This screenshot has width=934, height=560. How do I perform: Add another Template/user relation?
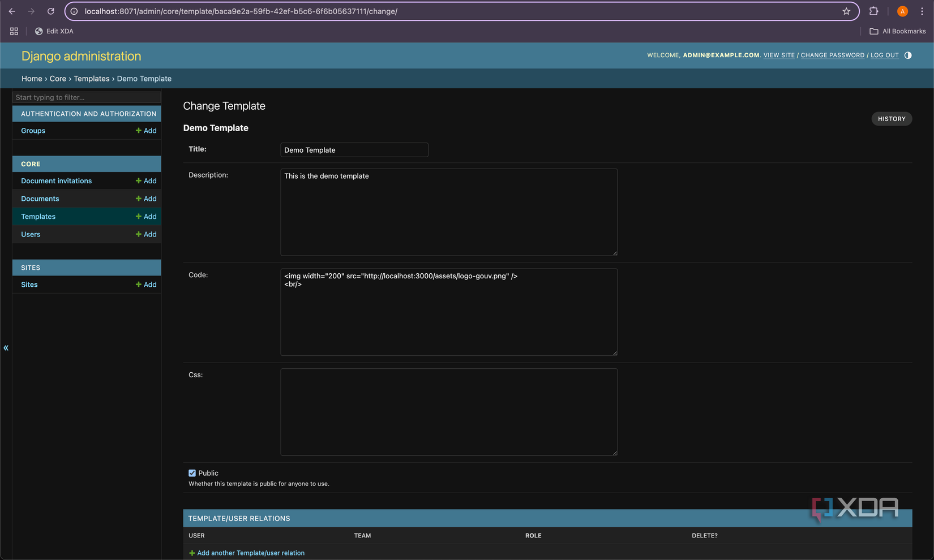pos(251,553)
